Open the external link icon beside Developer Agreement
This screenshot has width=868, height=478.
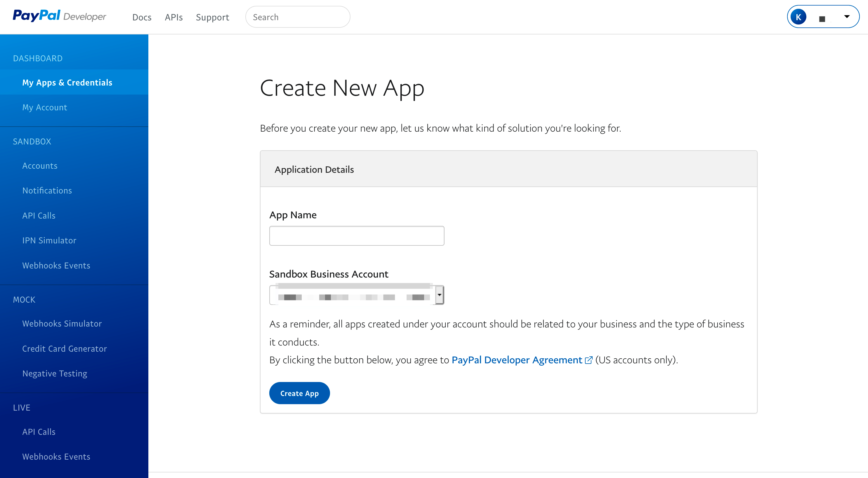point(589,360)
